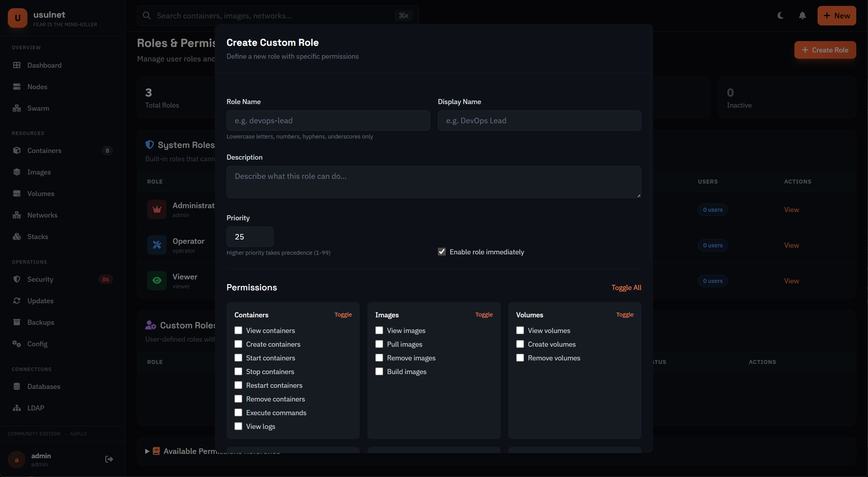Image resolution: width=868 pixels, height=477 pixels.
Task: Navigate to the Networks page
Action: (42, 215)
